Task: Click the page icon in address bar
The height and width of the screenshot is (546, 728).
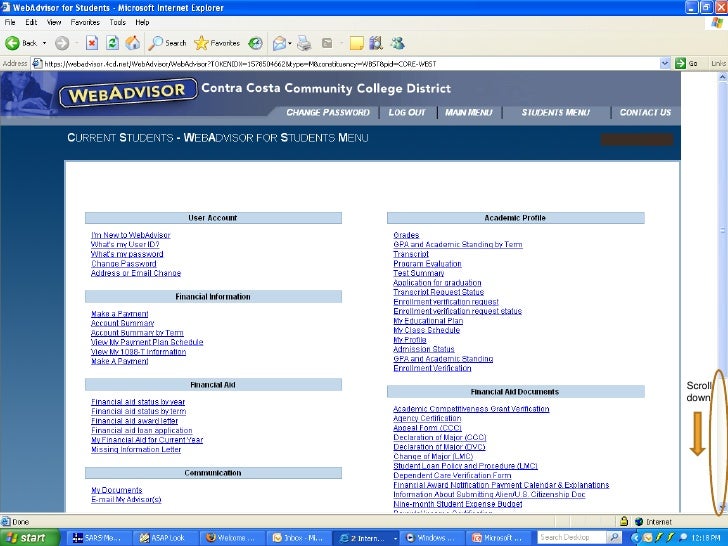Action: 37,64
